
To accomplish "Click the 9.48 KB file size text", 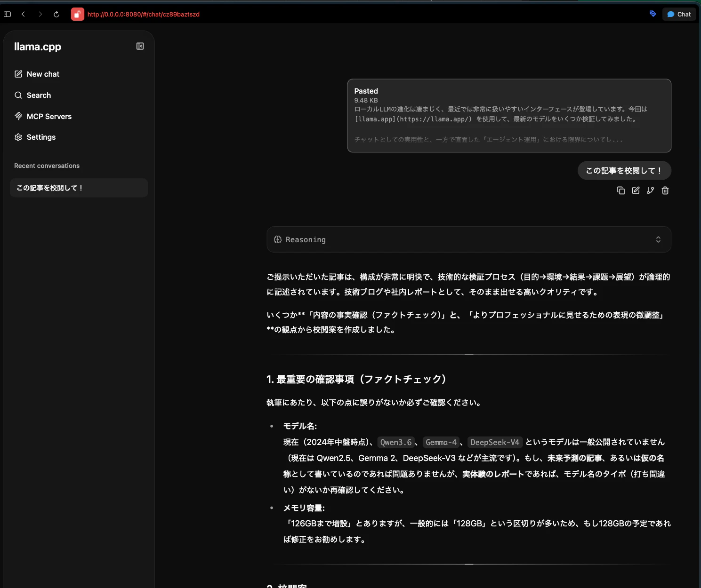I will tap(366, 100).
